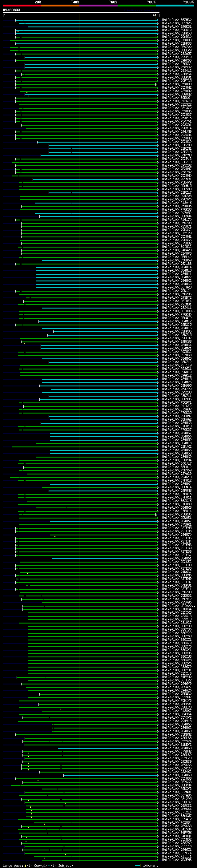Image resolution: width=197 pixels, height=868 pixels.
Task: Select the UniRef100_A7QKG2 label
Action: 176,64
